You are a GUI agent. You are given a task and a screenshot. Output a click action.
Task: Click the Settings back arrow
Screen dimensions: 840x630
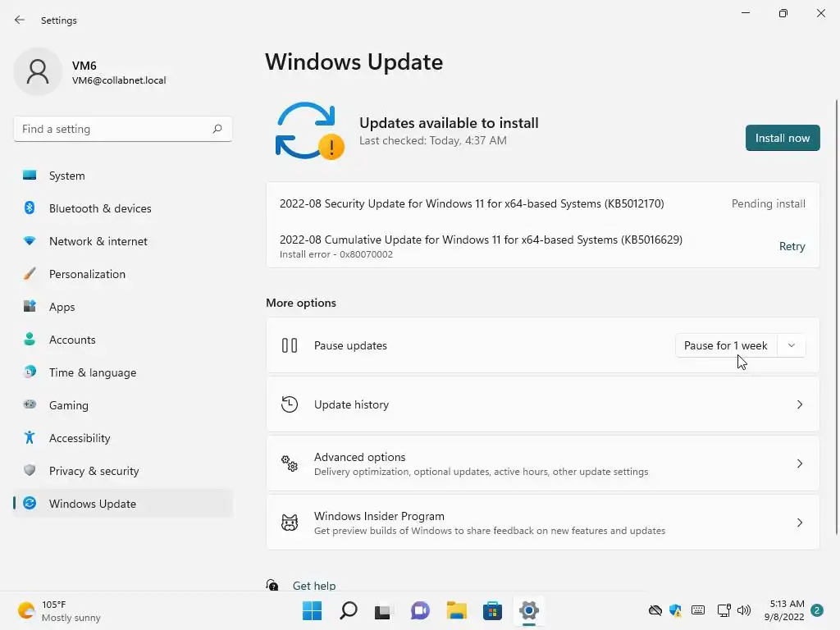20,20
